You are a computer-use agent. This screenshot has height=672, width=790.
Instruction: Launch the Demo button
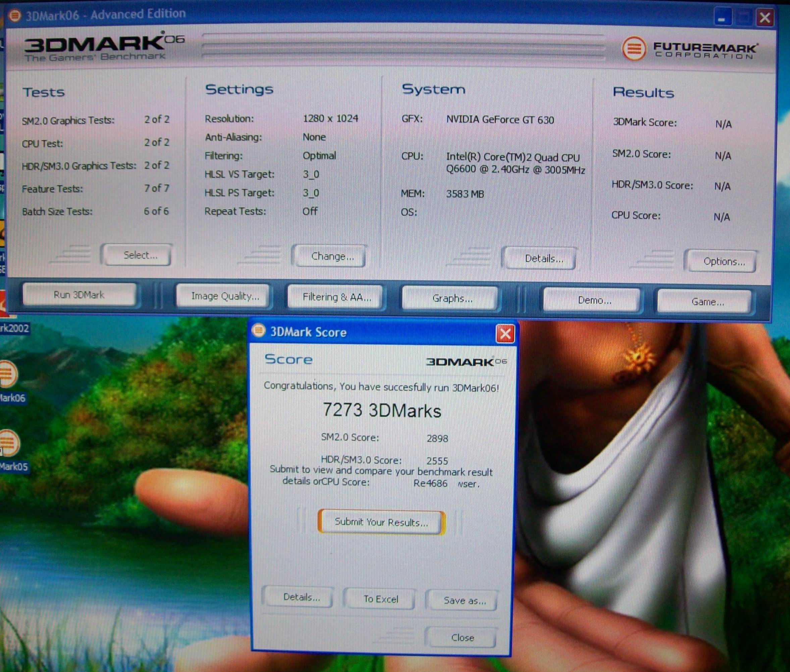pos(592,301)
